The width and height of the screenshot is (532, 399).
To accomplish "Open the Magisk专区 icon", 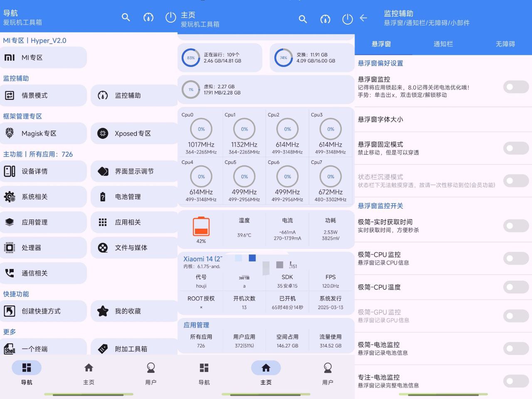I will (10, 133).
